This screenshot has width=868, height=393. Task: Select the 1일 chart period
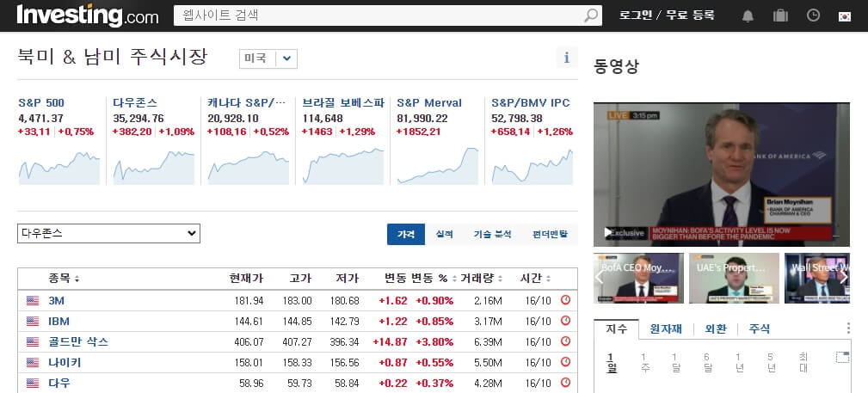click(612, 363)
